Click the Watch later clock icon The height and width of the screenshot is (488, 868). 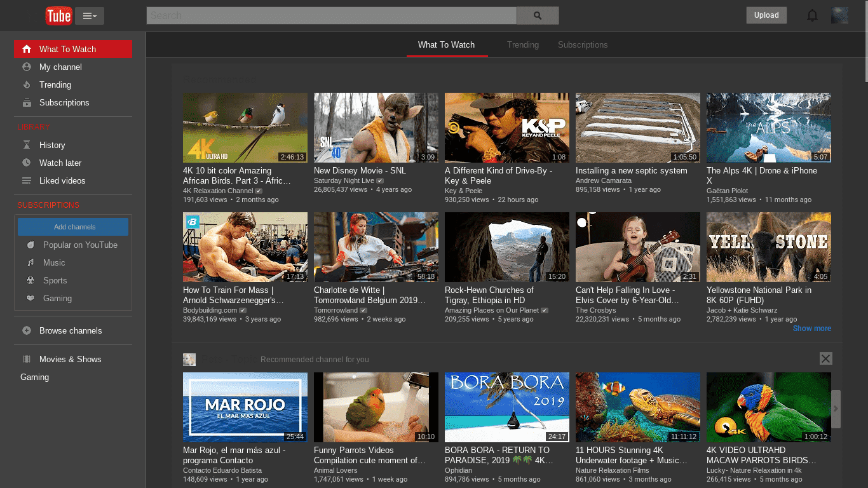[x=27, y=163]
